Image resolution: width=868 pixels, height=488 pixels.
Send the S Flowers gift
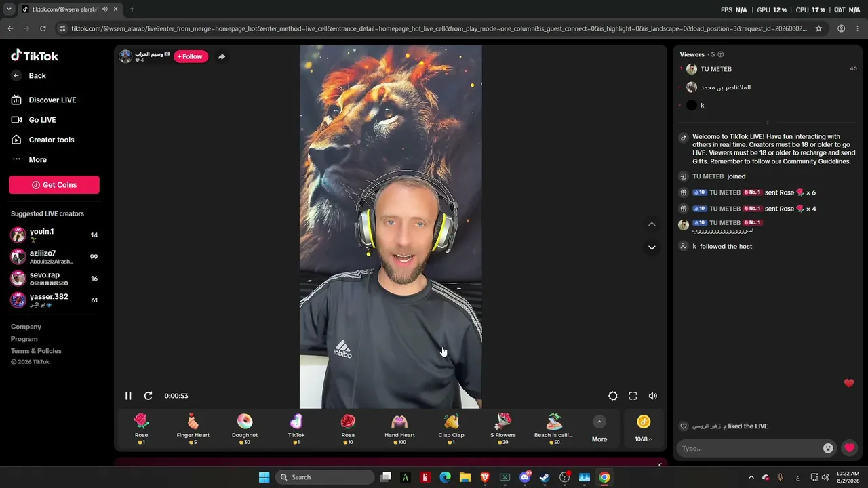(503, 429)
